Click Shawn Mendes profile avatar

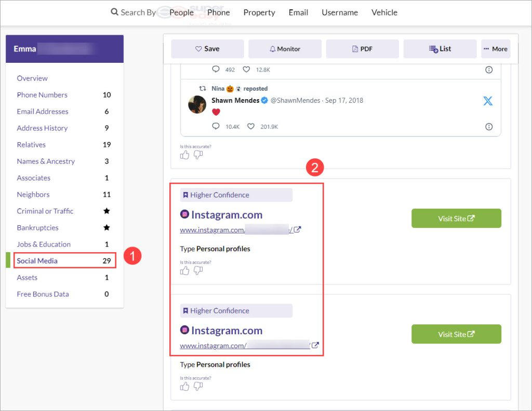[x=197, y=104]
